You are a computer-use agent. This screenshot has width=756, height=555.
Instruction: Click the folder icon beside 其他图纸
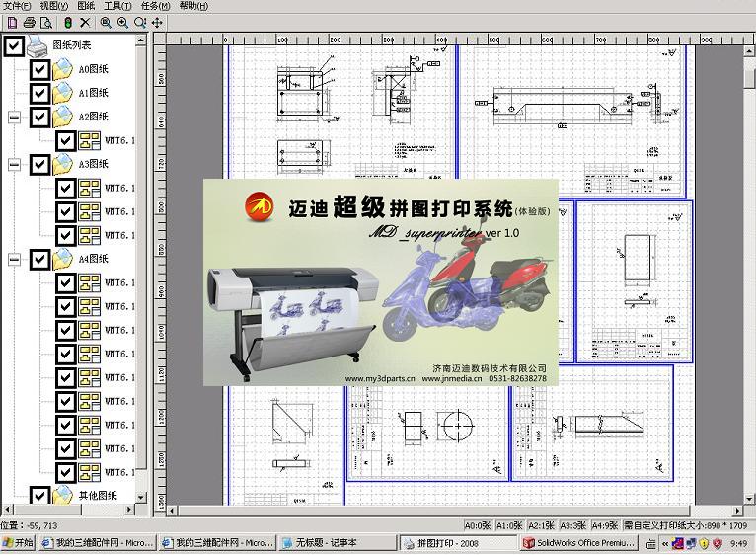tap(63, 496)
